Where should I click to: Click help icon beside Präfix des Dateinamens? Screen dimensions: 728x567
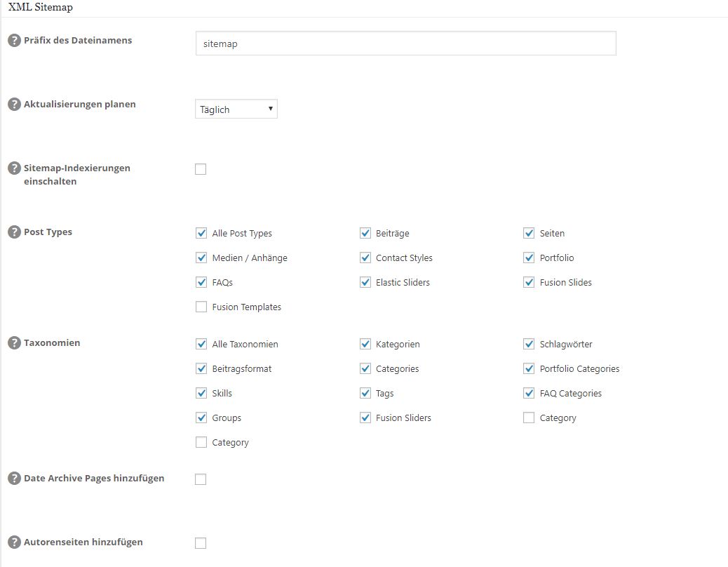coord(14,41)
